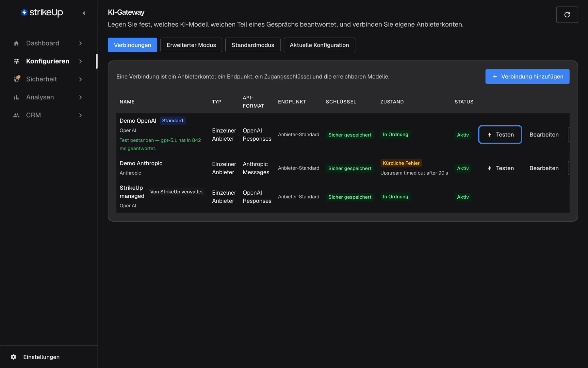The width and height of the screenshot is (588, 368).
Task: Expand the CRM menu chevron
Action: coord(80,115)
